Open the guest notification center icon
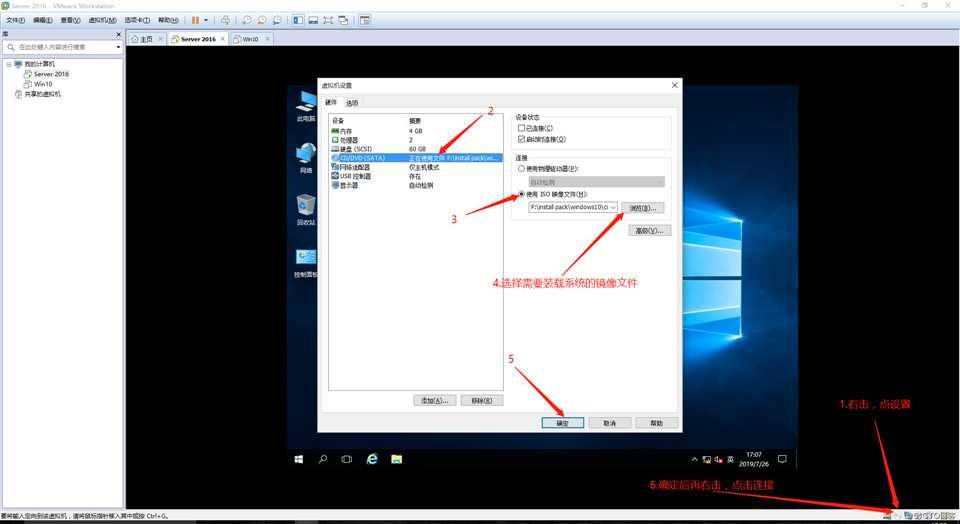 782,459
